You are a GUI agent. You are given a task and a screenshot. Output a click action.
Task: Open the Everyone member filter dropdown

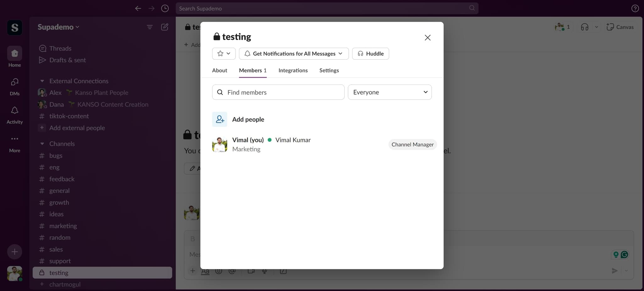[390, 92]
